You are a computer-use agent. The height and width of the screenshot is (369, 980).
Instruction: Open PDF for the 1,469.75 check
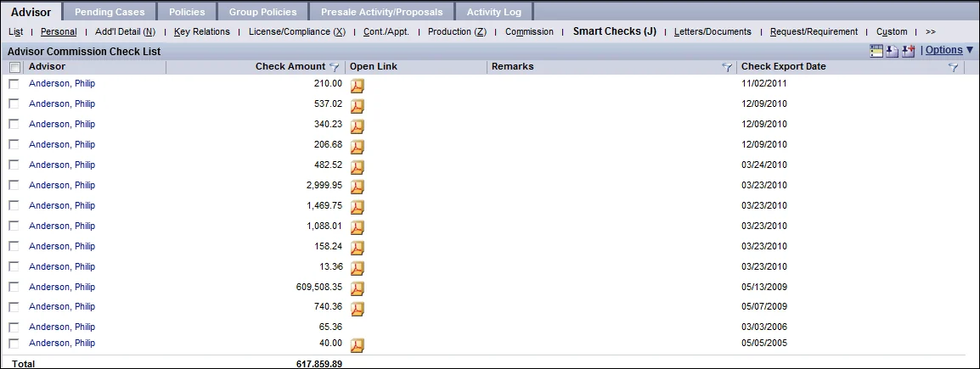pos(357,208)
